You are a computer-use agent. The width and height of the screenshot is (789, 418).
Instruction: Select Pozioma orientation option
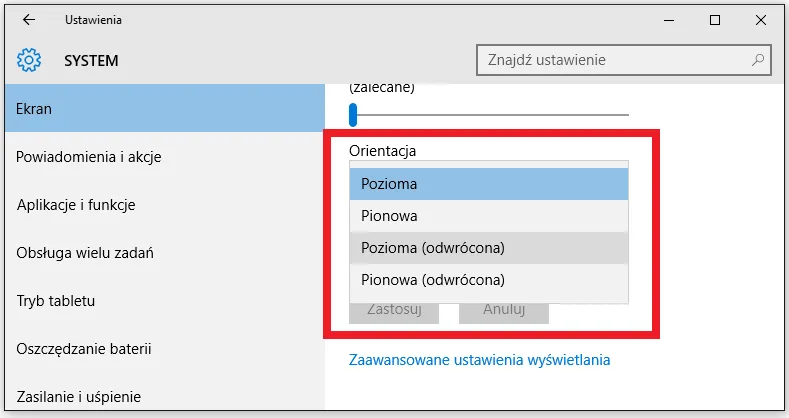pos(489,184)
